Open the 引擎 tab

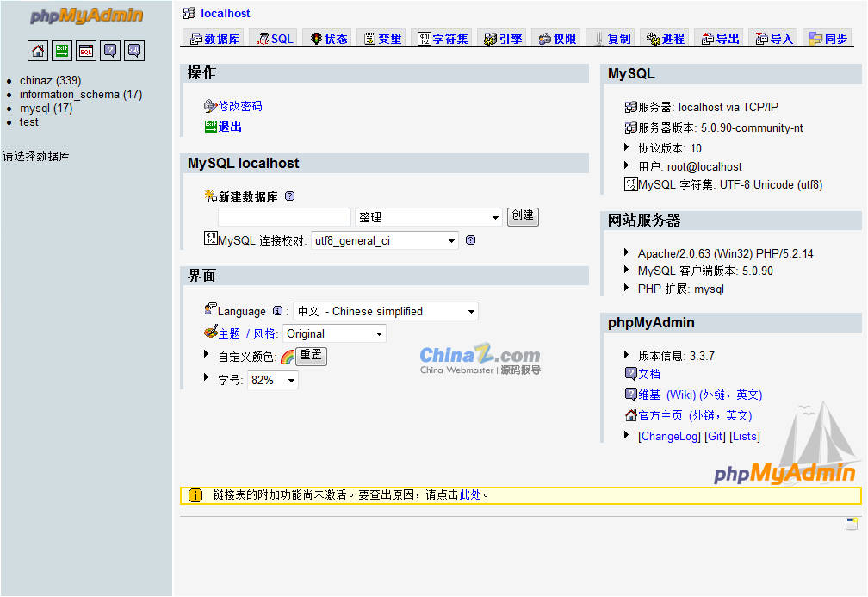click(x=503, y=38)
